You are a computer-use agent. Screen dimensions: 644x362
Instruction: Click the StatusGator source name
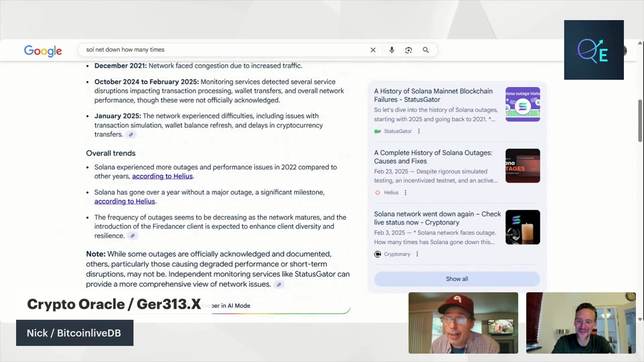point(398,131)
